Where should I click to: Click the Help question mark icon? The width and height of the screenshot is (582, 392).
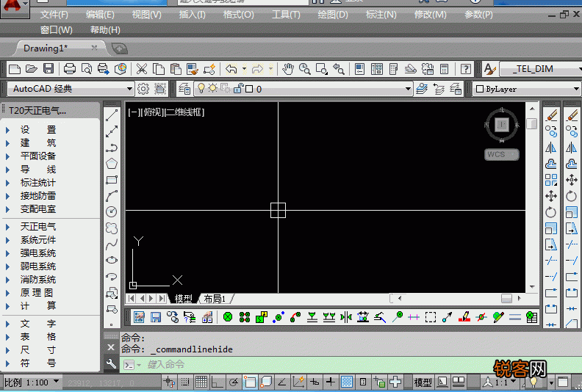(465, 69)
